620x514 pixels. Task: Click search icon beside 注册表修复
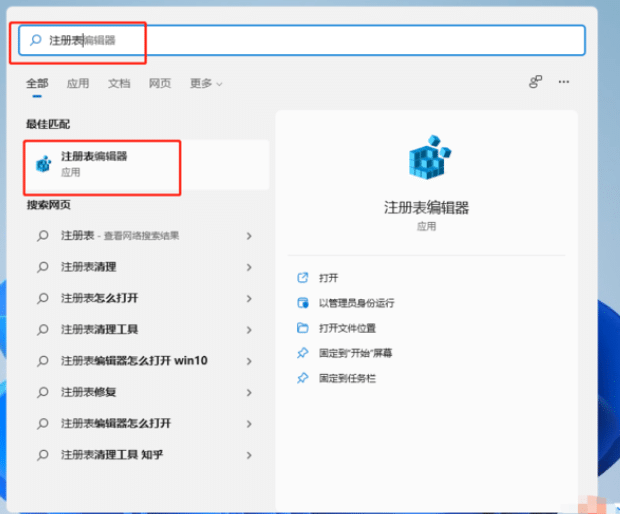coord(43,393)
